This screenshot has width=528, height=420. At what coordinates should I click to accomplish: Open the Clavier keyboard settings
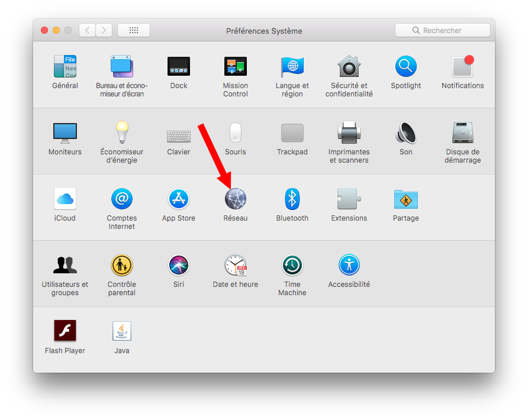(x=179, y=136)
